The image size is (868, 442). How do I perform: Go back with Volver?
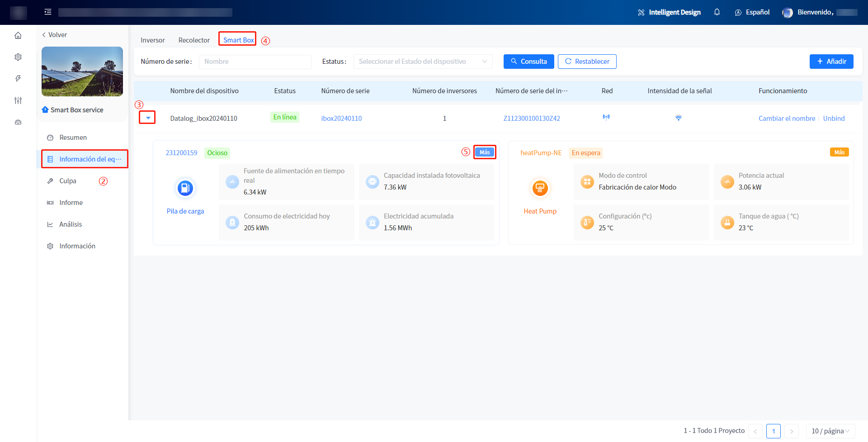tap(54, 35)
